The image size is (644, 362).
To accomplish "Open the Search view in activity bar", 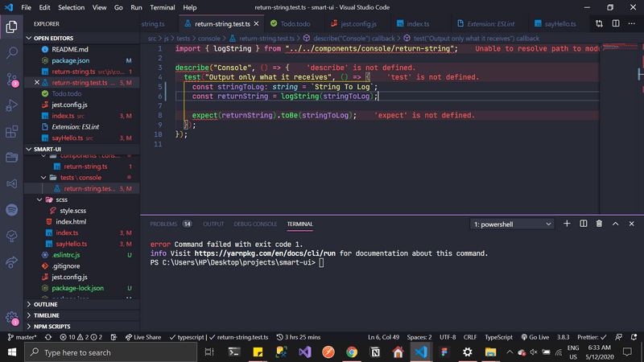I will point(11,52).
